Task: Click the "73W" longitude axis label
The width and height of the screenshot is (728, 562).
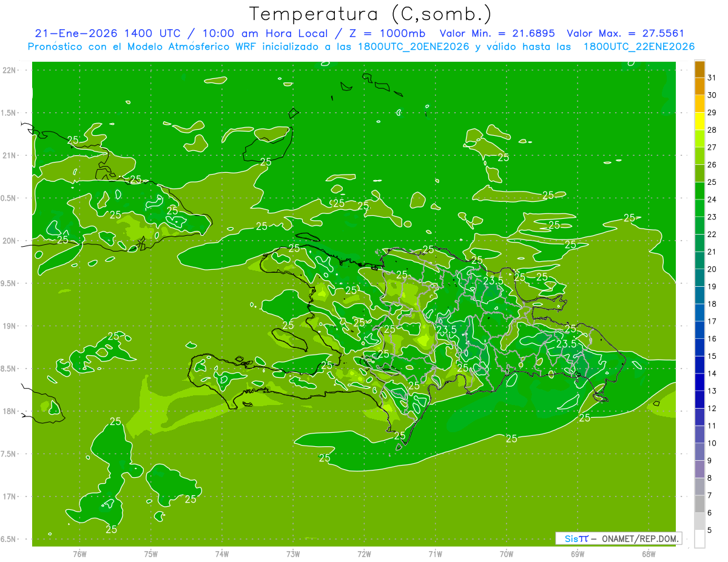Action: [x=293, y=554]
